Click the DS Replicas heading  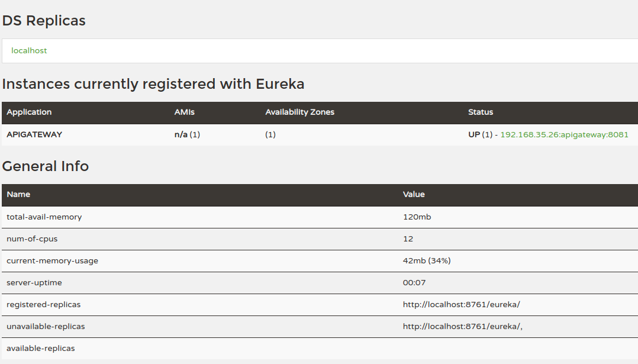(44, 21)
